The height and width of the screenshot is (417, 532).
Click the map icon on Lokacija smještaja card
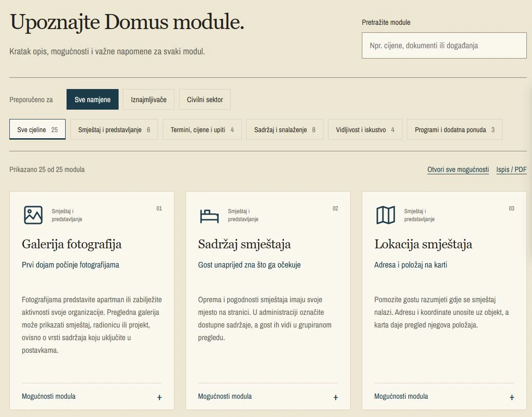(386, 215)
